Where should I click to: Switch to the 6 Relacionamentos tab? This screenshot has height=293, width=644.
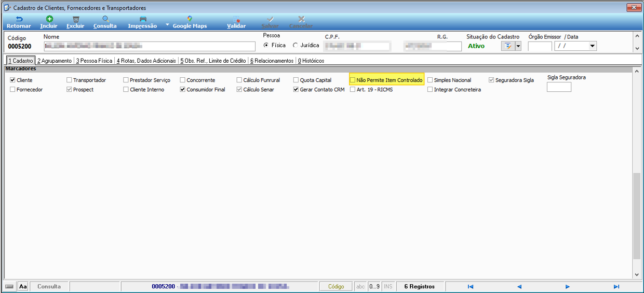[272, 61]
